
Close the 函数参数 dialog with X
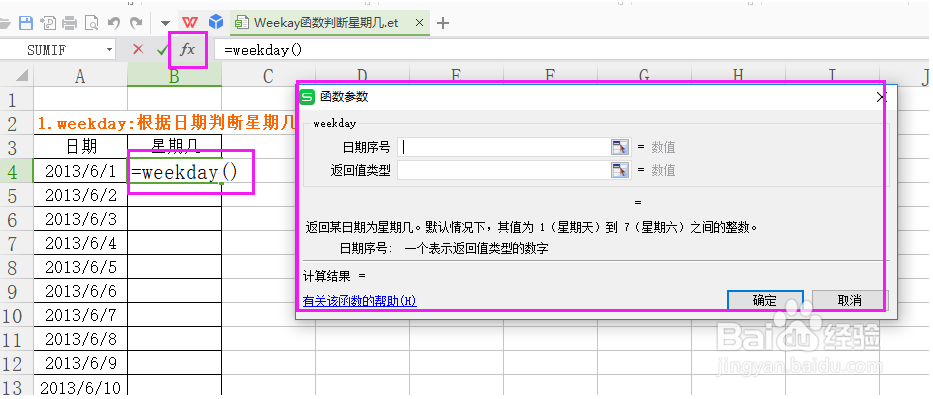click(x=882, y=97)
